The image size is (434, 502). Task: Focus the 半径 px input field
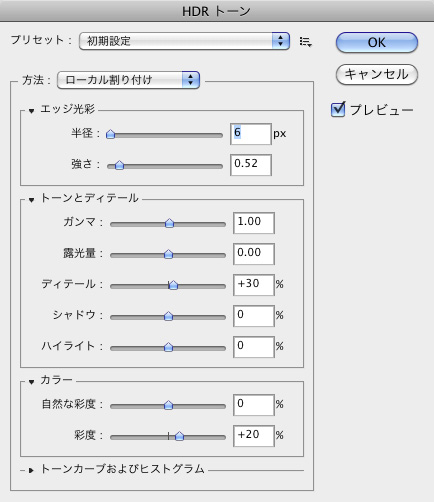(x=251, y=134)
